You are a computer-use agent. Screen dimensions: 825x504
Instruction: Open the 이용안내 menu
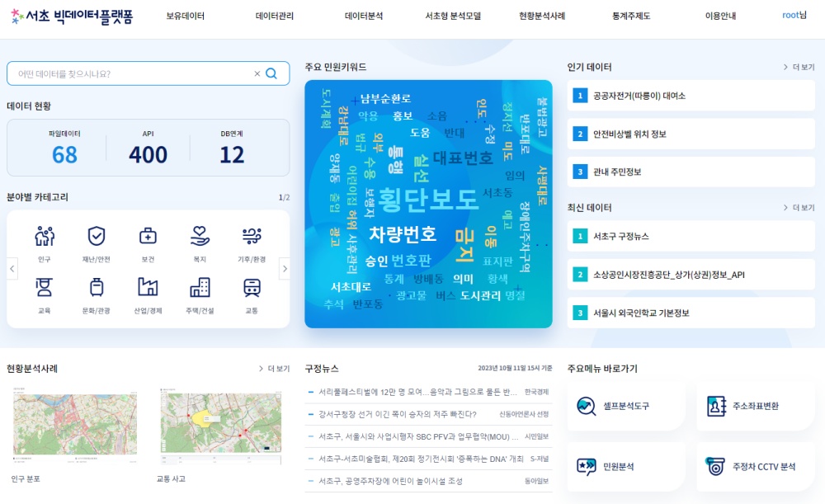721,16
